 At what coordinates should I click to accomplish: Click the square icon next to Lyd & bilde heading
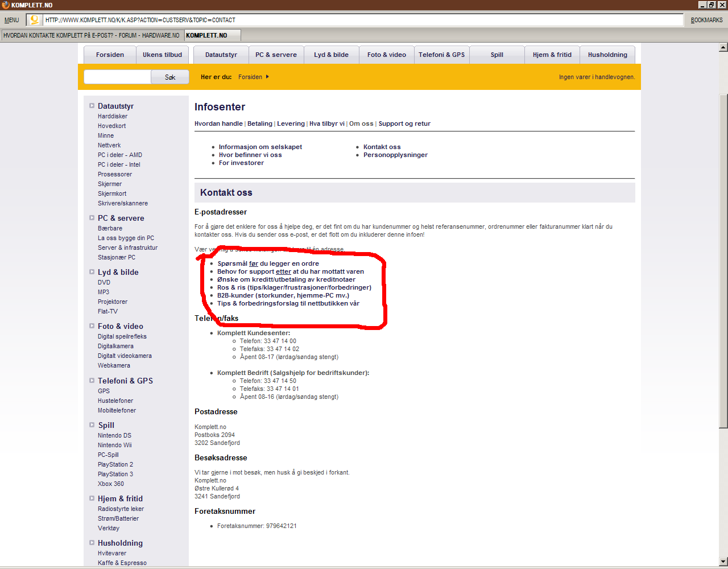[92, 272]
